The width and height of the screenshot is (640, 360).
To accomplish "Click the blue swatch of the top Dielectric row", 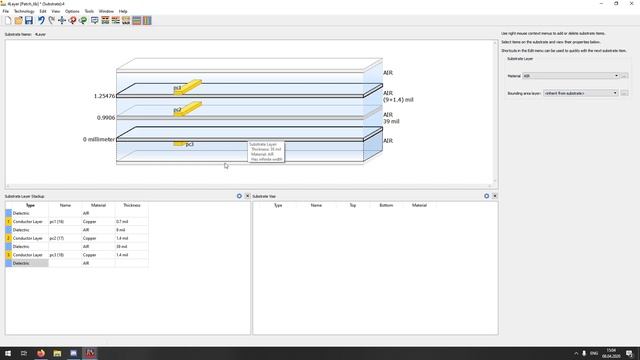I will [x=9, y=213].
